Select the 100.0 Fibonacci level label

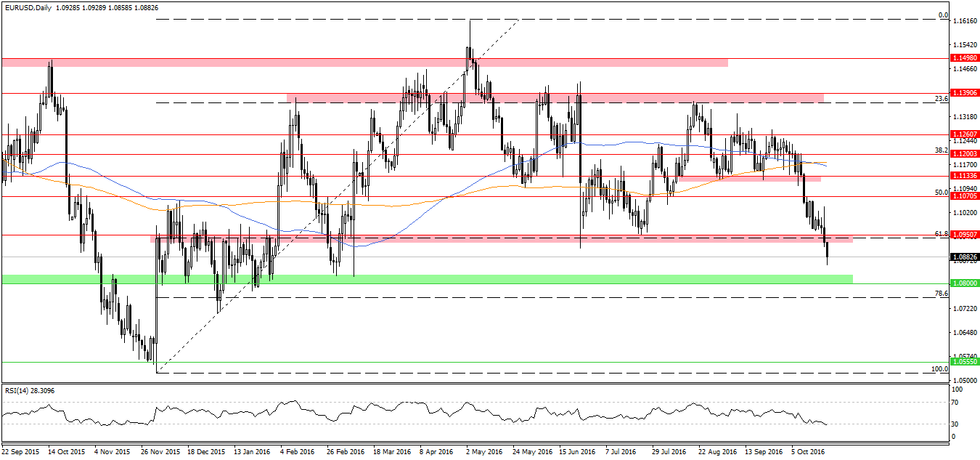point(940,369)
